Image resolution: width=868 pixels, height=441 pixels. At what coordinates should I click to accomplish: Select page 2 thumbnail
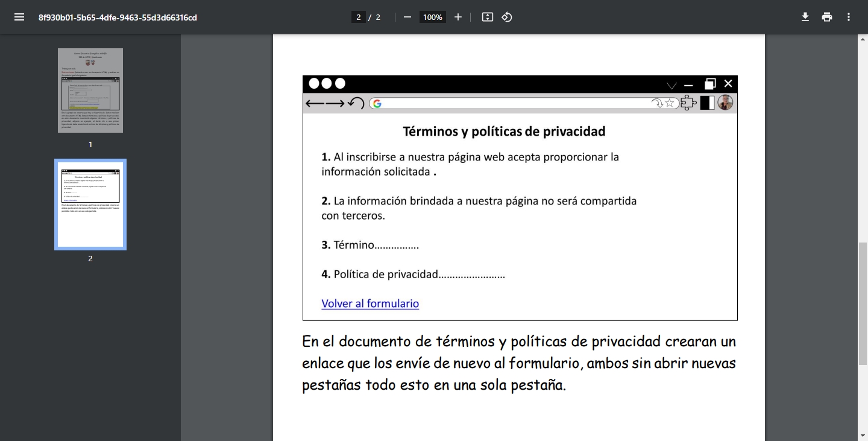(90, 205)
